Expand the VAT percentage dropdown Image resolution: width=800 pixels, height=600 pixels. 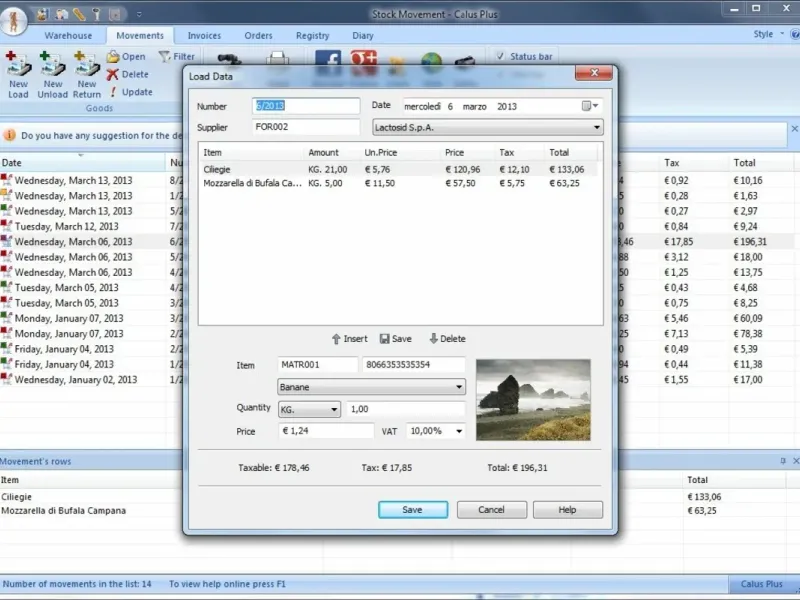[x=459, y=431]
